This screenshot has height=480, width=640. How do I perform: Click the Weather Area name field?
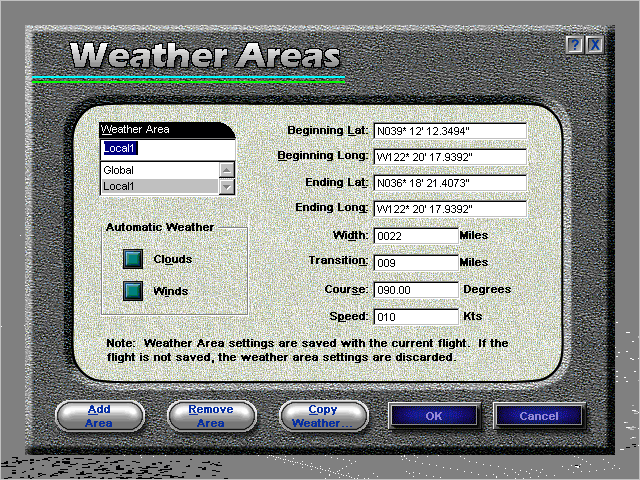(x=168, y=149)
